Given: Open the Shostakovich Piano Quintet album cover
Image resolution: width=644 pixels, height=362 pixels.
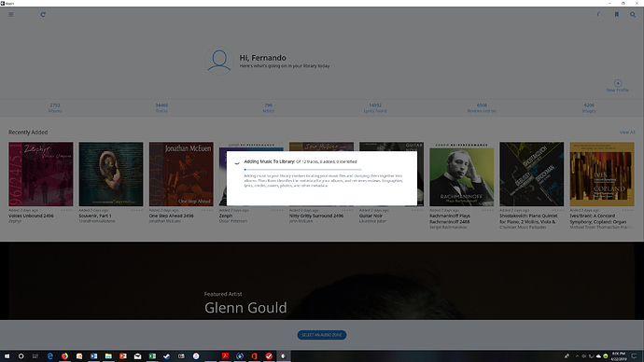Looking at the screenshot, I should click(531, 174).
